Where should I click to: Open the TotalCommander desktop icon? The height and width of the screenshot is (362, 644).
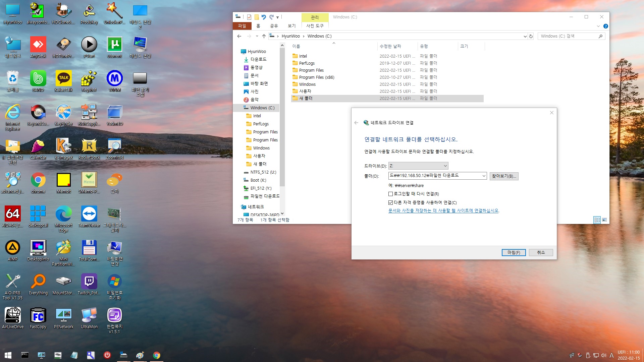(x=89, y=250)
